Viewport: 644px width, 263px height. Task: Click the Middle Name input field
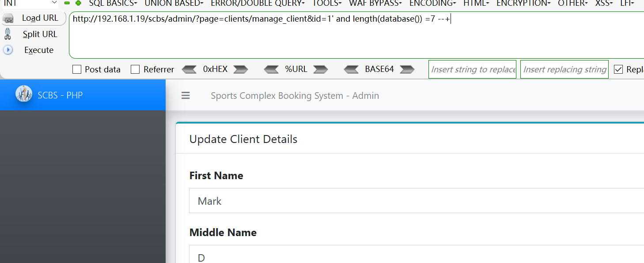click(417, 254)
